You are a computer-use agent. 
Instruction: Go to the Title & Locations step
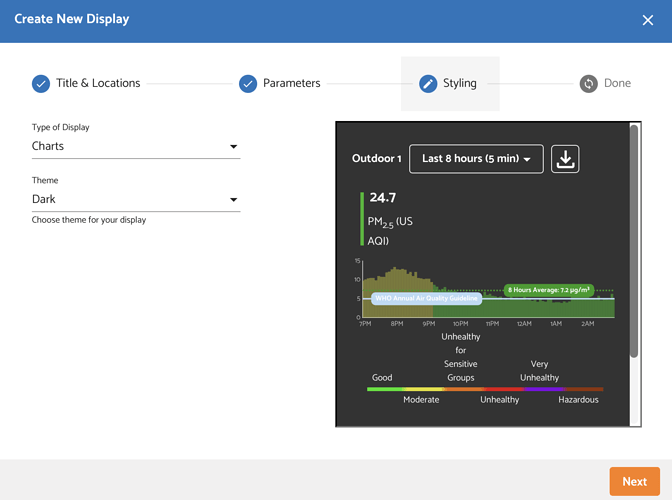tap(98, 83)
